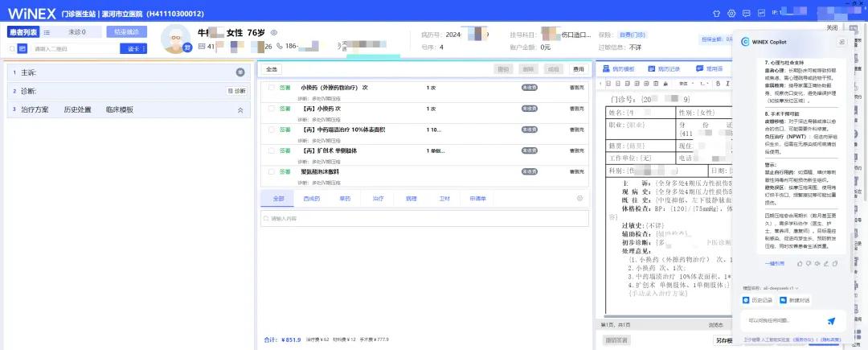The height and width of the screenshot is (350, 868).
Task: Open 历史记录 in Copilot panel
Action: point(757,300)
